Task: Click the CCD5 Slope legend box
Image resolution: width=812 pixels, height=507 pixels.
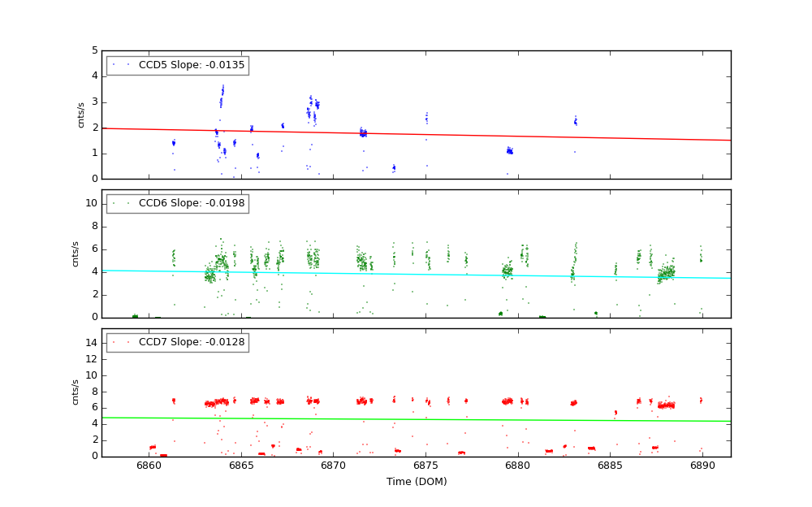Action: tap(177, 65)
